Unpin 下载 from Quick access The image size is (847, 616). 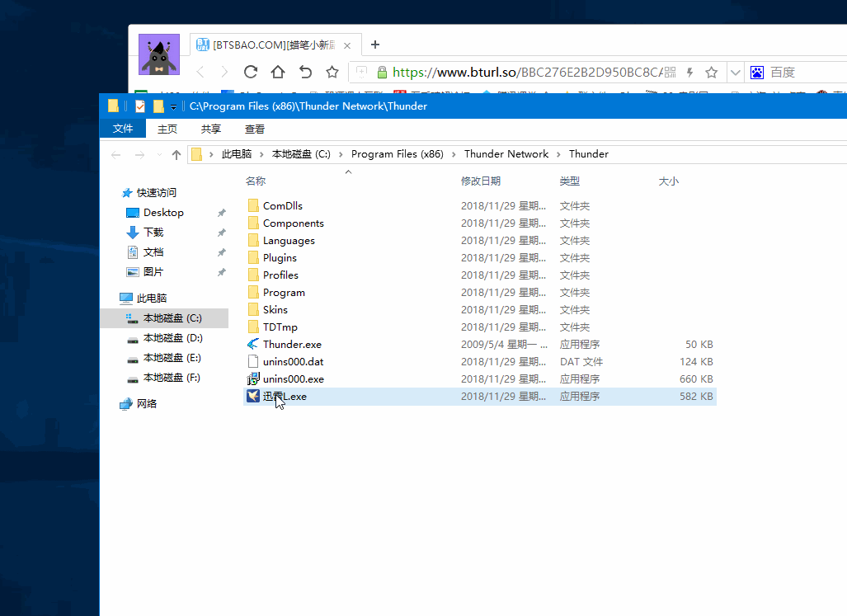coord(221,233)
